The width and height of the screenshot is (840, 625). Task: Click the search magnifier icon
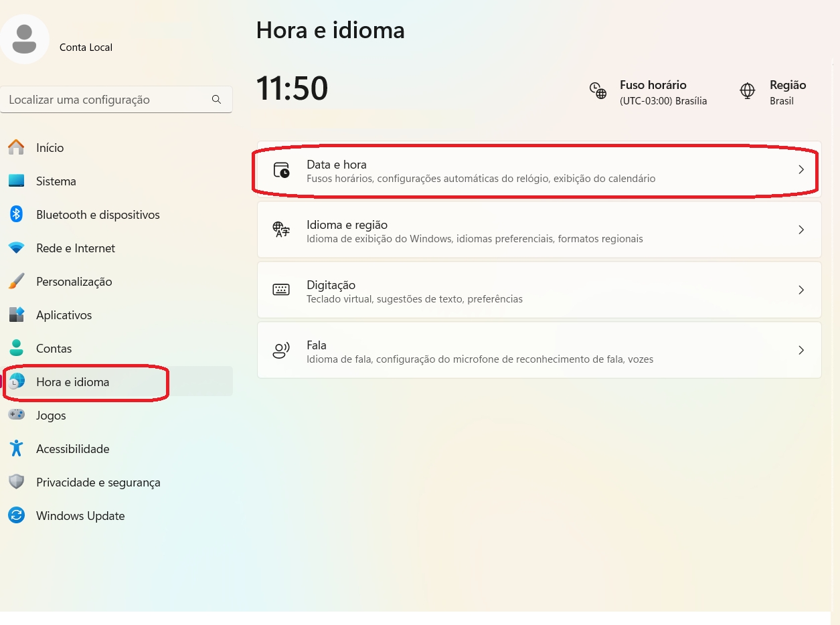point(216,100)
